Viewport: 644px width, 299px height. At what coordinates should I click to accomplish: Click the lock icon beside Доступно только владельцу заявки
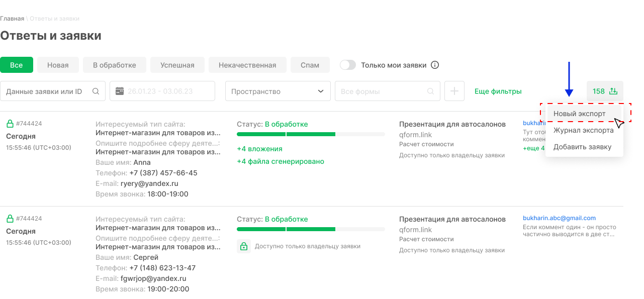click(244, 246)
